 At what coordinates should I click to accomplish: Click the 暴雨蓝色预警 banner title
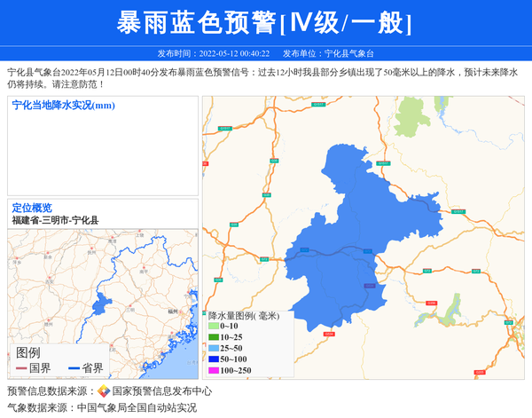[x=265, y=22]
